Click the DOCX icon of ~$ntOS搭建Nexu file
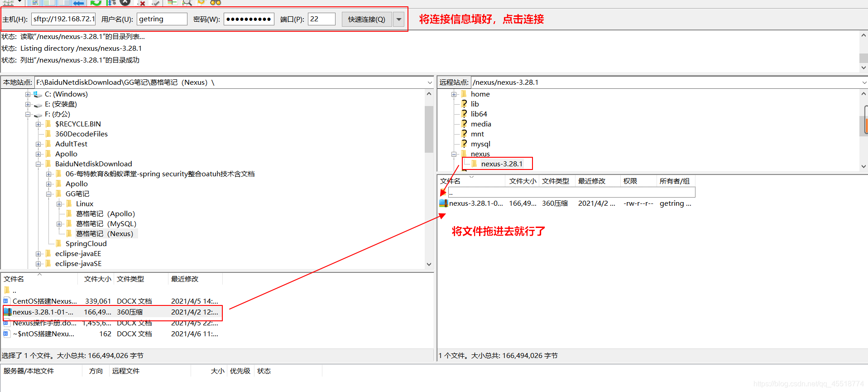The width and height of the screenshot is (868, 392). [x=6, y=334]
